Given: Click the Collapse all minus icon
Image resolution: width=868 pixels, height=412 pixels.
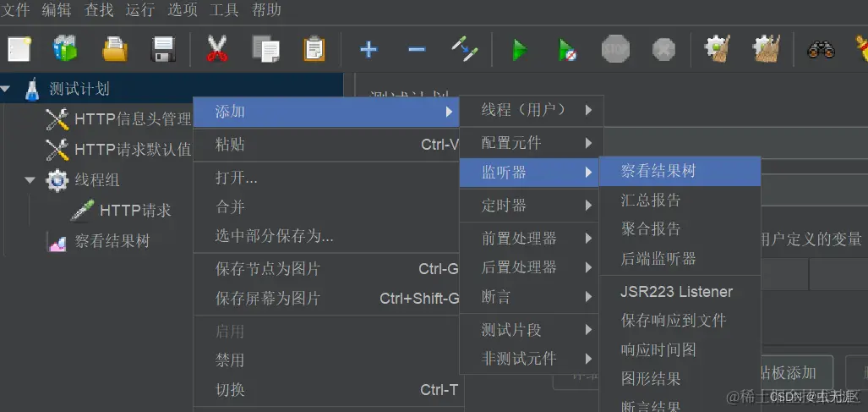Looking at the screenshot, I should click(x=417, y=50).
